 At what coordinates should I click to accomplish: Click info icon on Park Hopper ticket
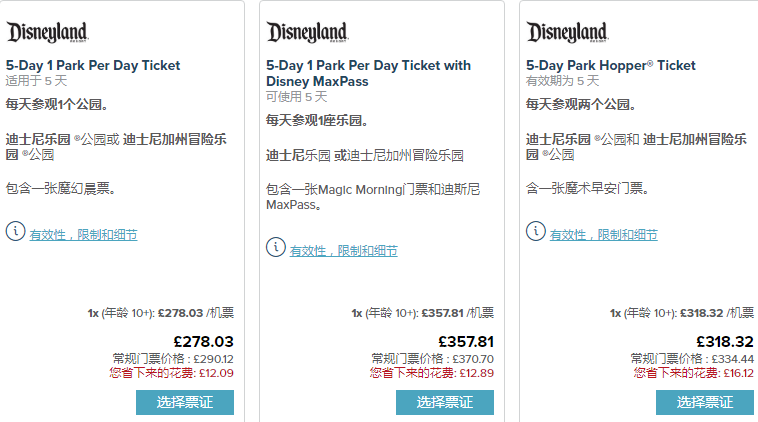click(x=535, y=231)
